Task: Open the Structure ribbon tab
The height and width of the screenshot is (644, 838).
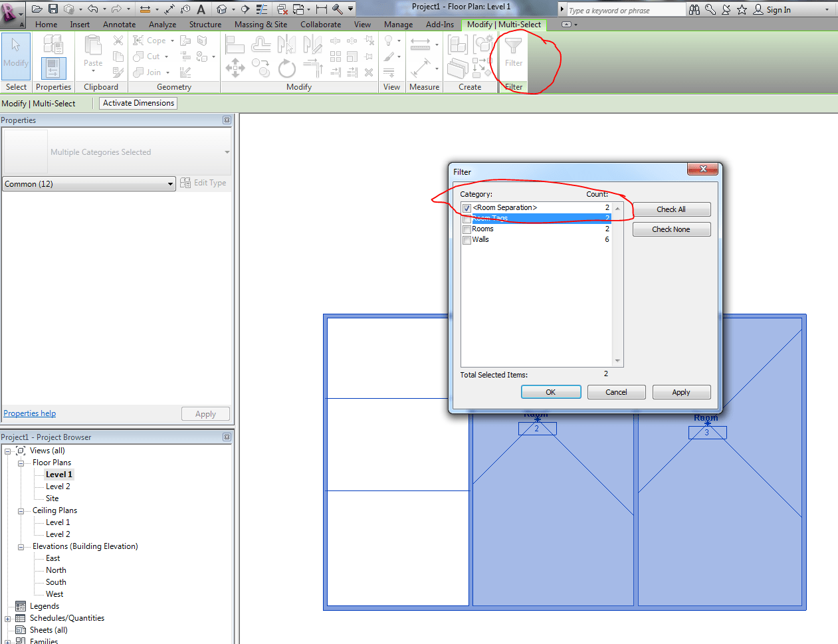Action: [x=205, y=25]
